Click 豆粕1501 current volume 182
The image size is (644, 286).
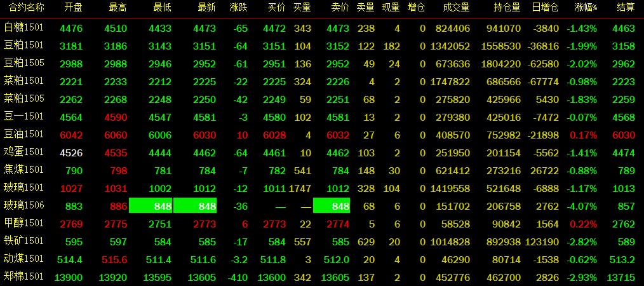[x=391, y=46]
